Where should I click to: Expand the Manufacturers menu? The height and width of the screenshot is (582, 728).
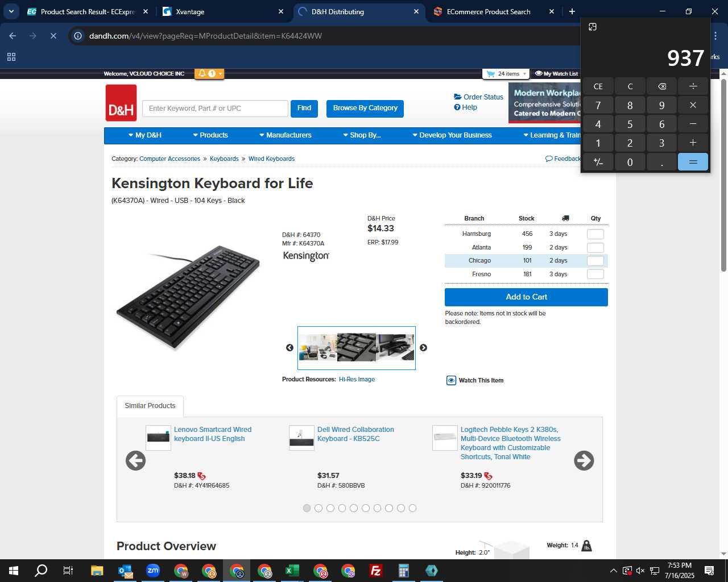[286, 135]
